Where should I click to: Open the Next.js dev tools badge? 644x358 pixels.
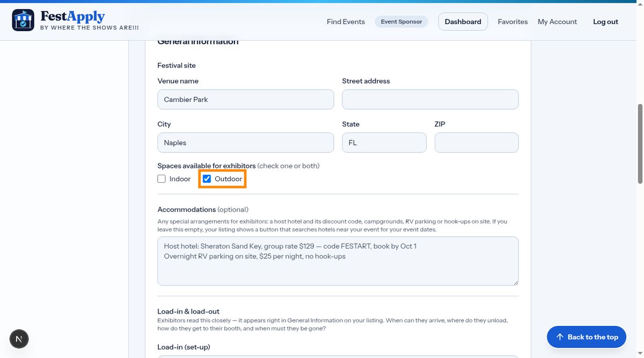[19, 339]
